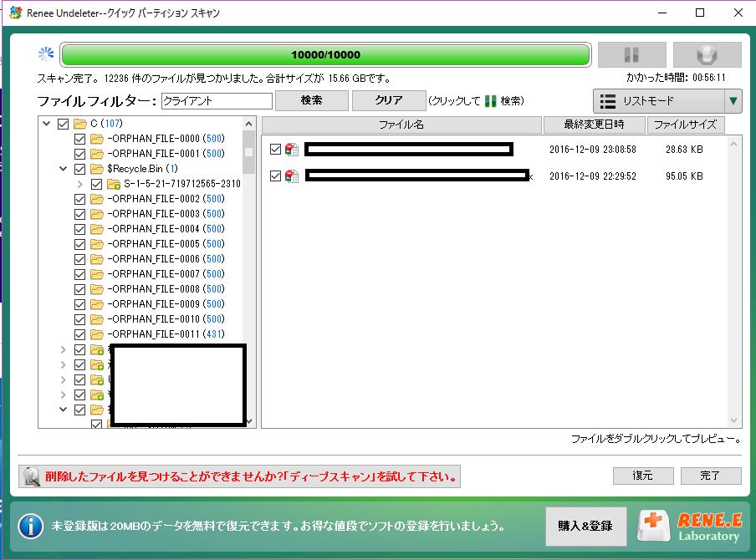Click クリア clear filter button
The width and height of the screenshot is (756, 560).
(x=389, y=100)
